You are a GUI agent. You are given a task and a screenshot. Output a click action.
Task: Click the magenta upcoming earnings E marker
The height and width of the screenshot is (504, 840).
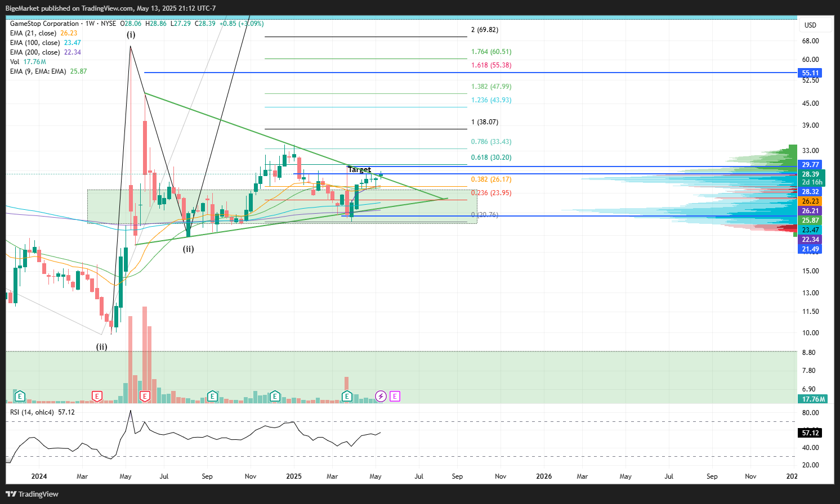click(x=395, y=397)
